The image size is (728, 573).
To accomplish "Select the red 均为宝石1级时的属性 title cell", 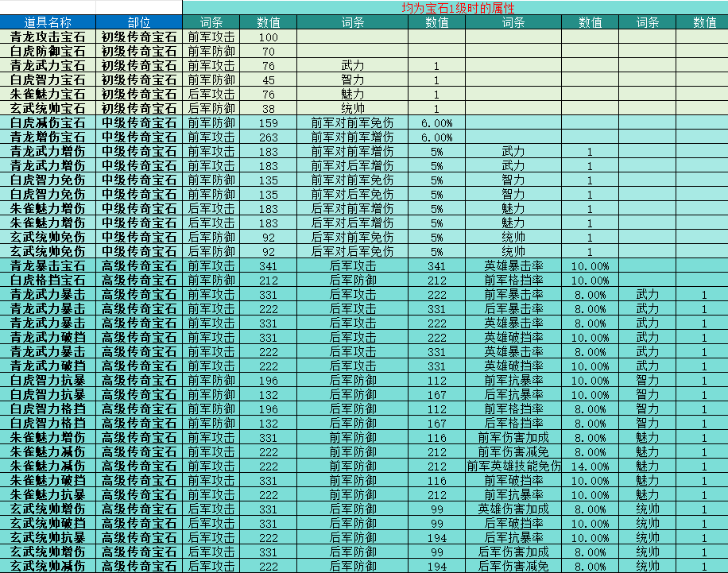I will click(457, 8).
